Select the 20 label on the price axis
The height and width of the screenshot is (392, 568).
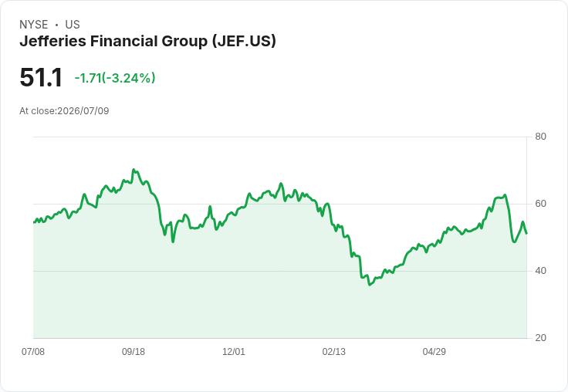[x=540, y=338]
